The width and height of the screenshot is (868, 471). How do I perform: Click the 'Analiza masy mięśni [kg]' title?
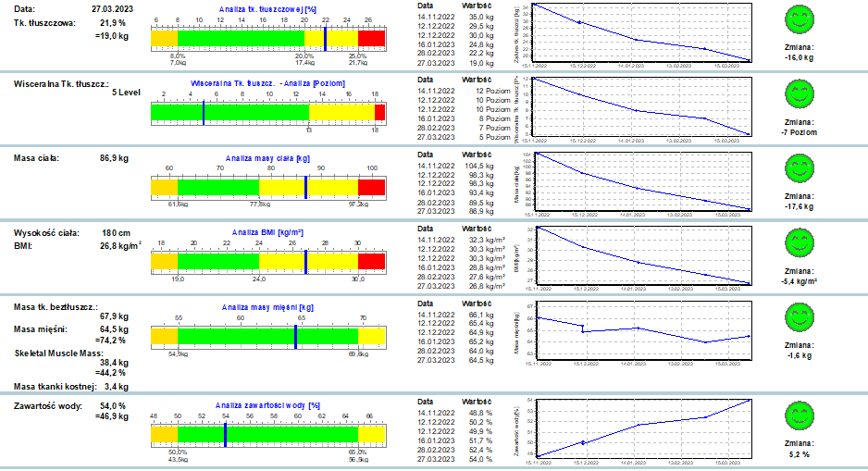[x=267, y=306]
